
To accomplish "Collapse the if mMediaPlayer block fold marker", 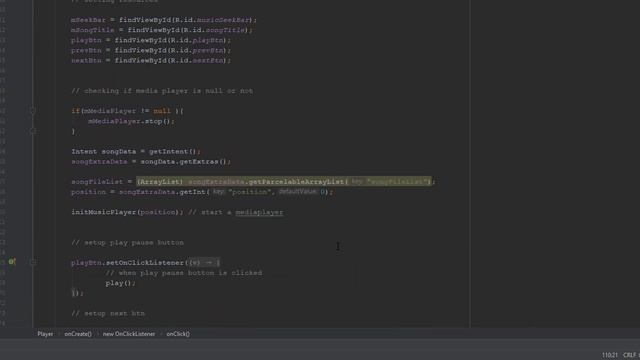I will (x=33, y=111).
